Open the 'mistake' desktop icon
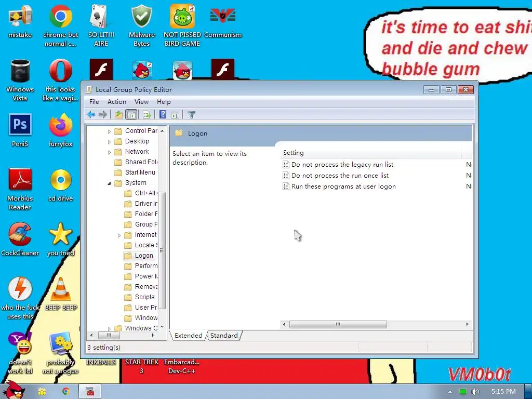The height and width of the screenshot is (399, 532). tap(20, 22)
